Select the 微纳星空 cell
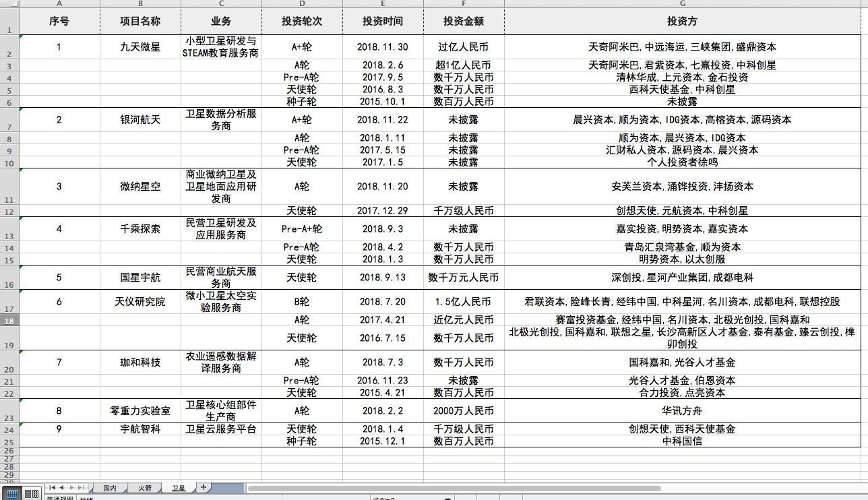 [x=140, y=187]
